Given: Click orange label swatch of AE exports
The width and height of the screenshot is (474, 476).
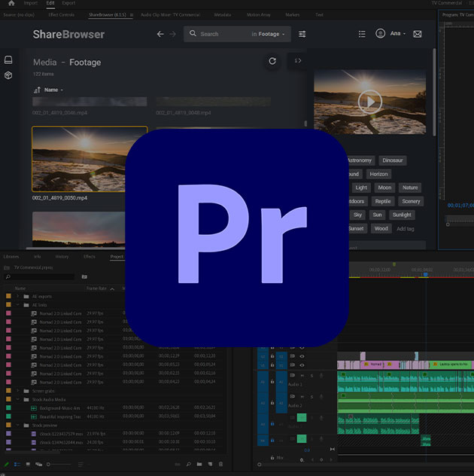Looking at the screenshot, I should [8, 296].
